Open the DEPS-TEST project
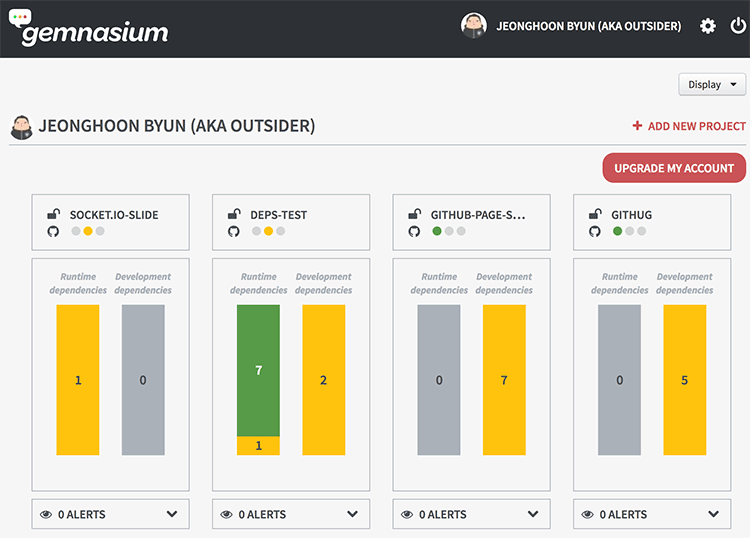The height and width of the screenshot is (538, 750). pyautogui.click(x=279, y=215)
